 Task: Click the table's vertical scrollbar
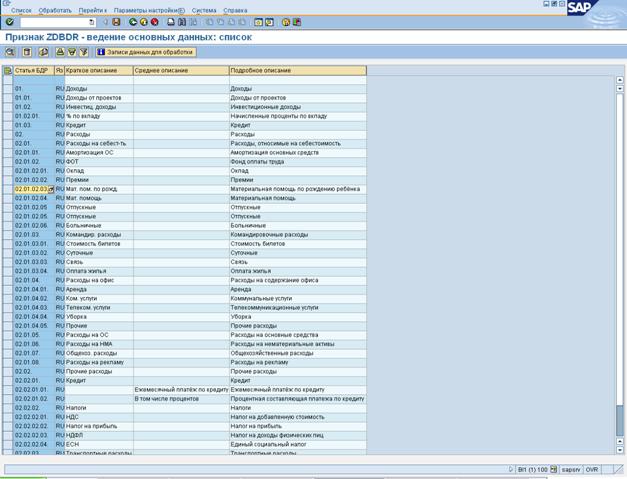(x=620, y=250)
